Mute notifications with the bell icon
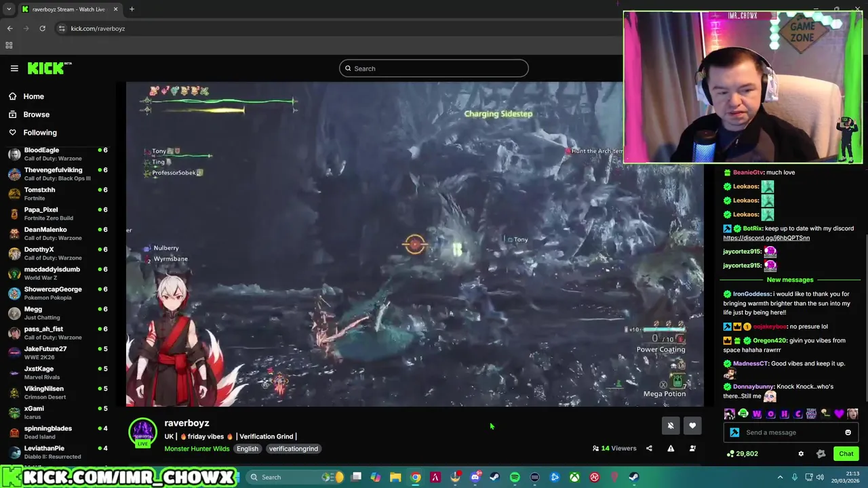The image size is (868, 488). coord(671,426)
